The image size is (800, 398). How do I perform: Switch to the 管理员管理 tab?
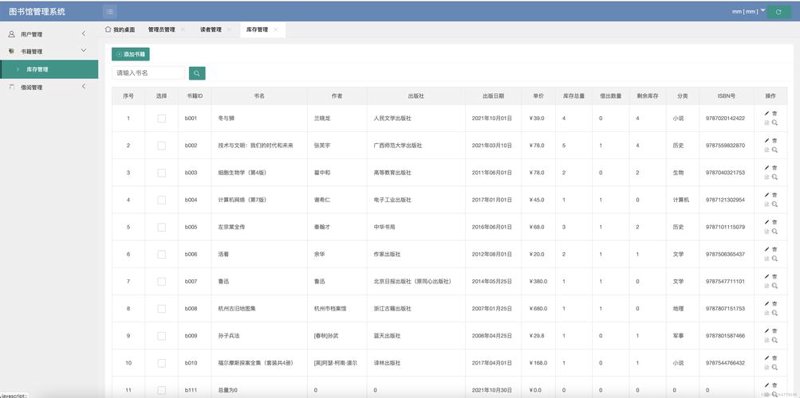pyautogui.click(x=161, y=30)
